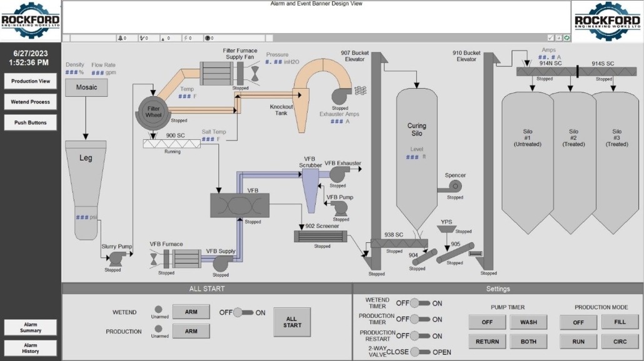The height and width of the screenshot is (361, 644).
Task: Toggle the PRODUCTION TIMER switch
Action: (x=420, y=319)
